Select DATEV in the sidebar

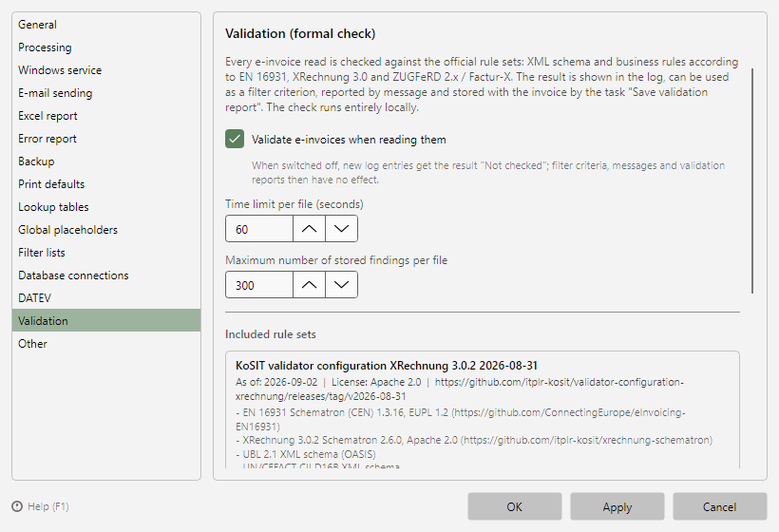106,298
